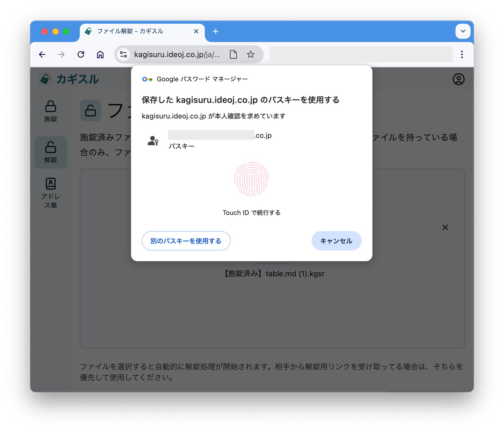The height and width of the screenshot is (432, 504).
Task: Open Chrome three-dot menu
Action: (462, 54)
